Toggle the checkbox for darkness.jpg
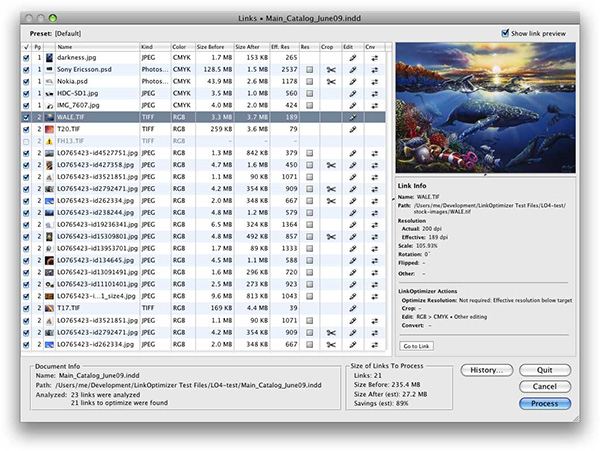The width and height of the screenshot is (600, 451). (x=26, y=57)
